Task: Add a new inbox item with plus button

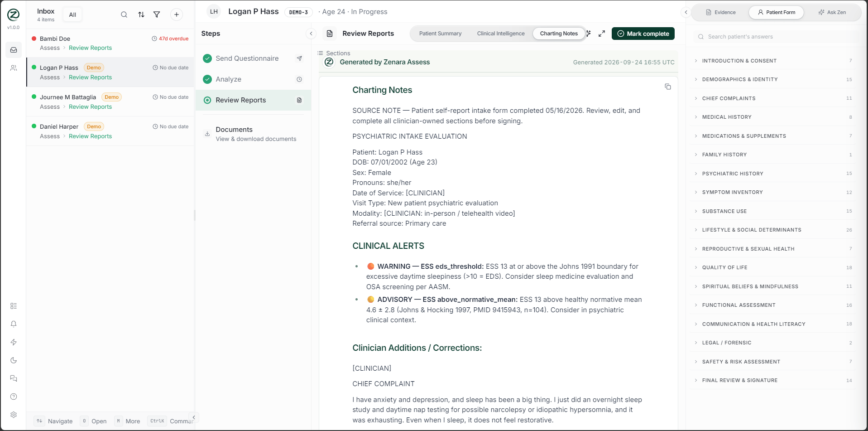Action: 177,15
